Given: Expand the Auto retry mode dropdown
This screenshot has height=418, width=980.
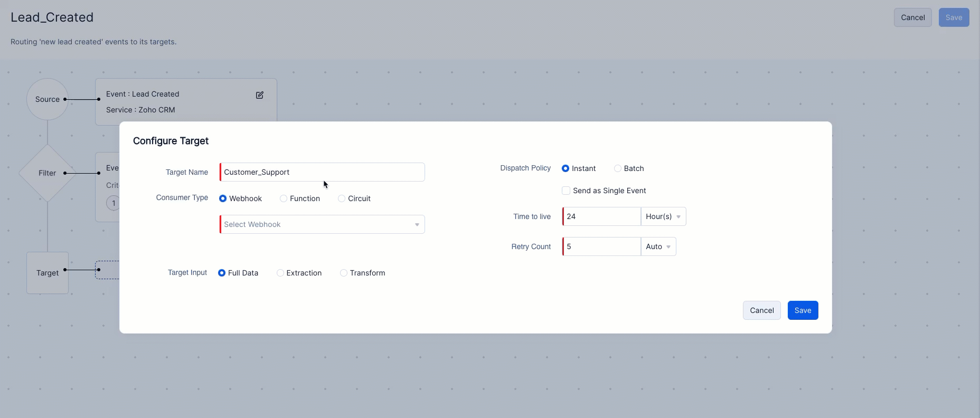Looking at the screenshot, I should (658, 246).
